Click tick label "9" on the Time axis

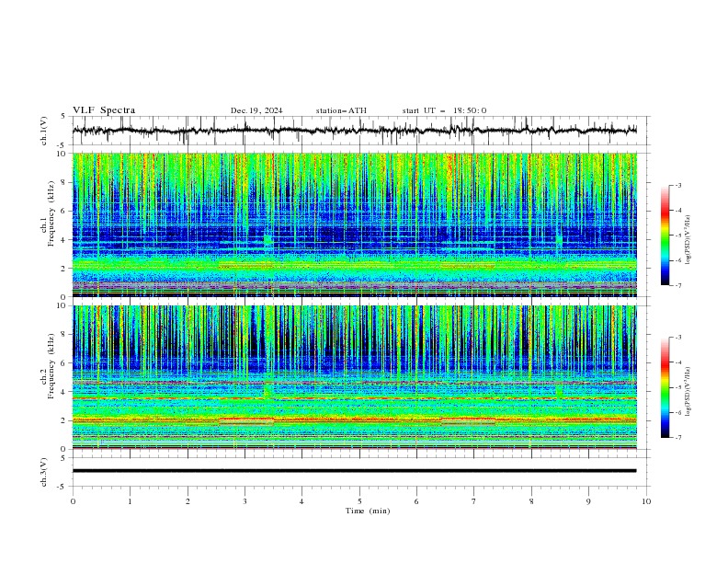pos(588,501)
